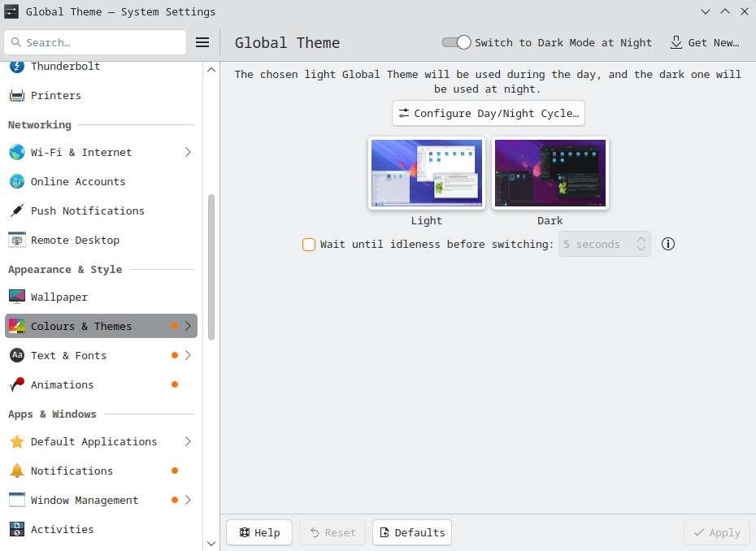This screenshot has width=756, height=551.
Task: Click the Get New… button
Action: pyautogui.click(x=705, y=42)
